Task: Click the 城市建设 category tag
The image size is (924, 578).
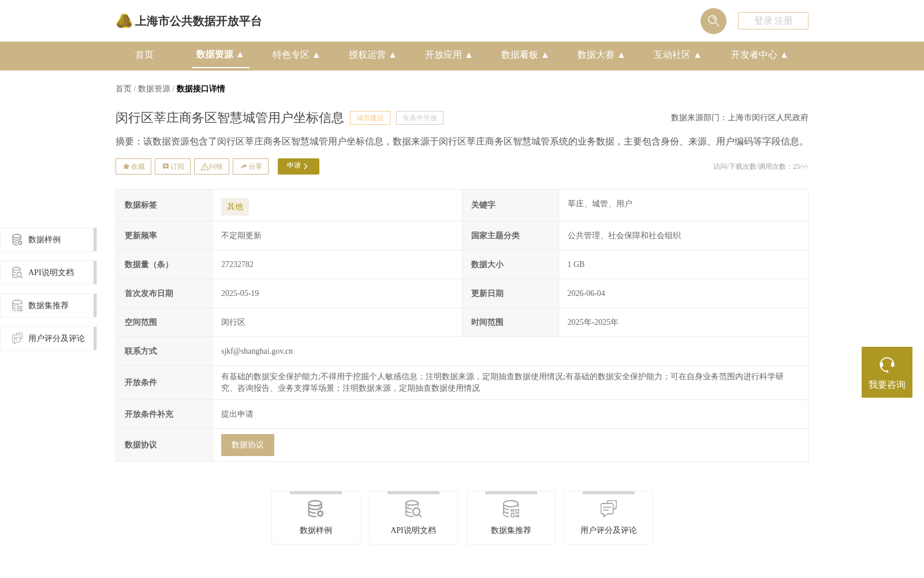Action: (370, 118)
